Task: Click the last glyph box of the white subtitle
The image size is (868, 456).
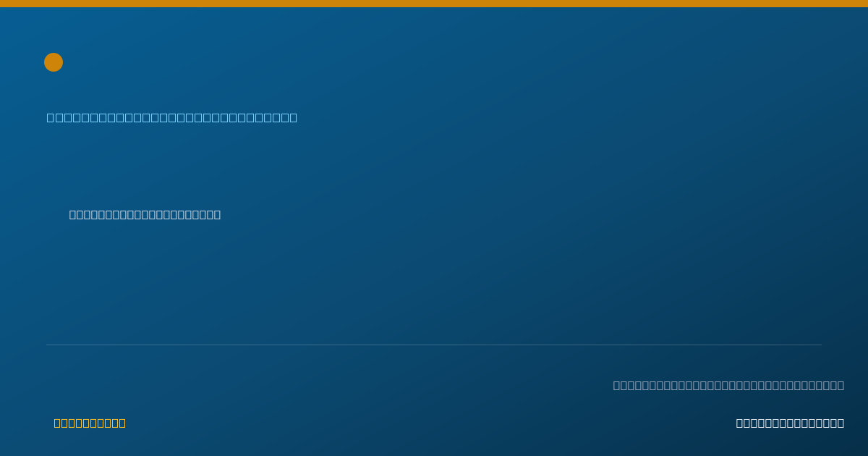Action: pyautogui.click(x=217, y=214)
